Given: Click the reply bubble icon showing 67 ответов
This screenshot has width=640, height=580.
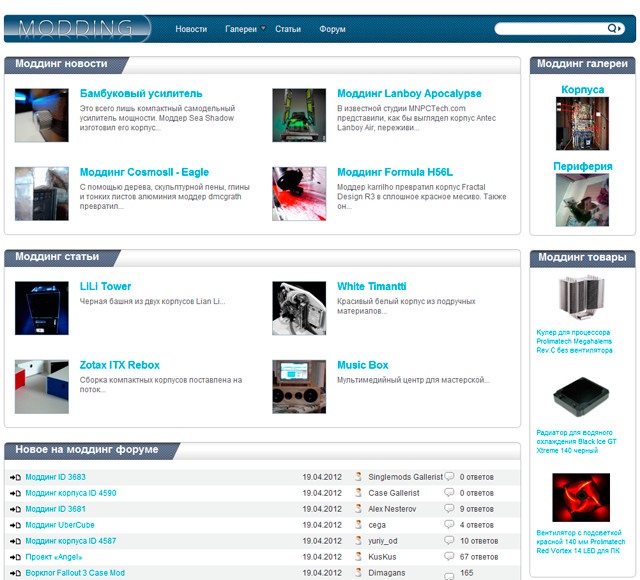Looking at the screenshot, I should pyautogui.click(x=449, y=556).
